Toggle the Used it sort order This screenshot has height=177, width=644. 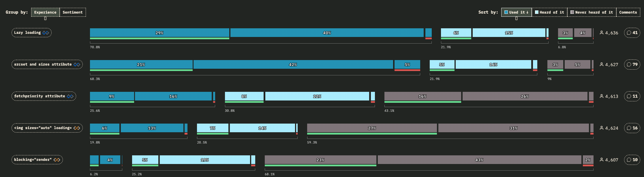click(516, 12)
